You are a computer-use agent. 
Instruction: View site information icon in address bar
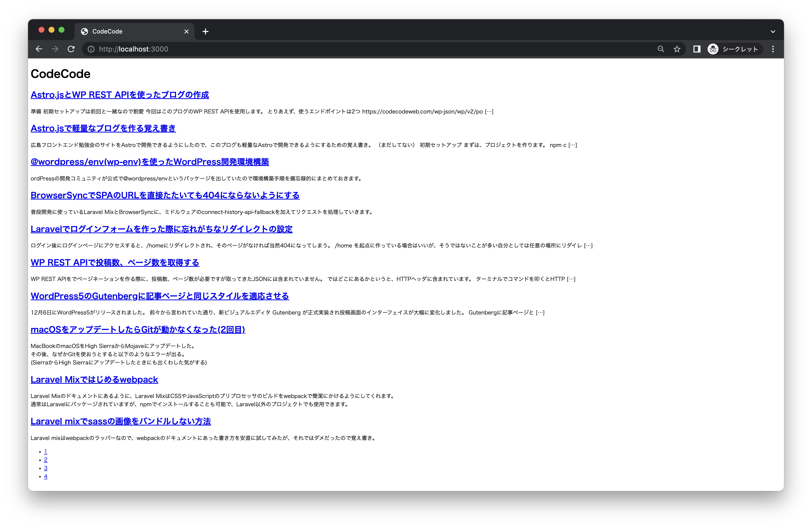coord(91,49)
